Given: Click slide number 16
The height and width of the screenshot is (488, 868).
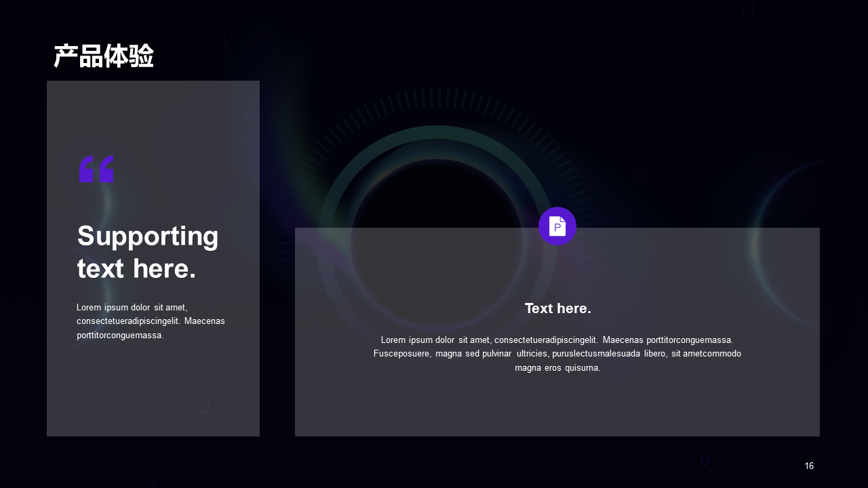Looking at the screenshot, I should (x=809, y=466).
